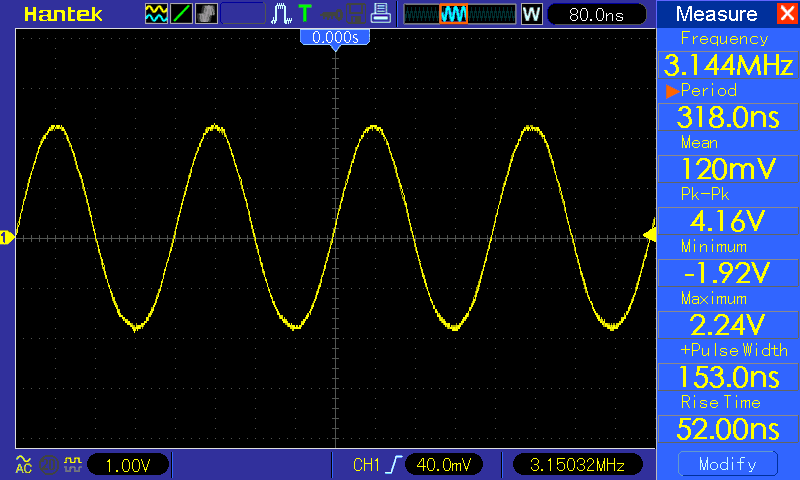Screen dimensions: 800x480
Task: Click the green T trigger status icon
Action: [304, 14]
